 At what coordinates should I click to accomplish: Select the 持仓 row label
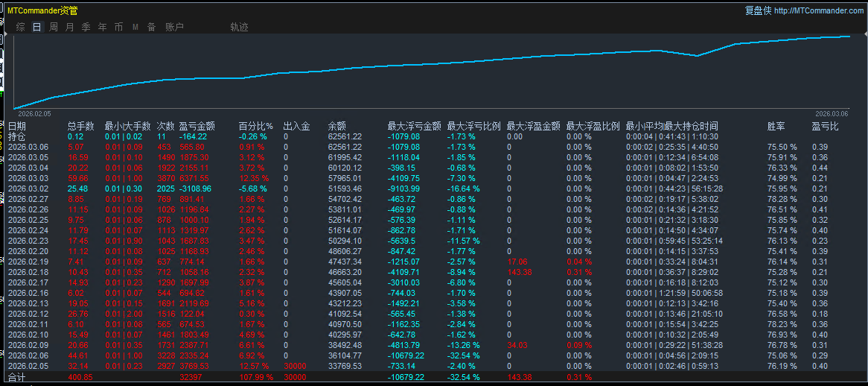[x=16, y=136]
